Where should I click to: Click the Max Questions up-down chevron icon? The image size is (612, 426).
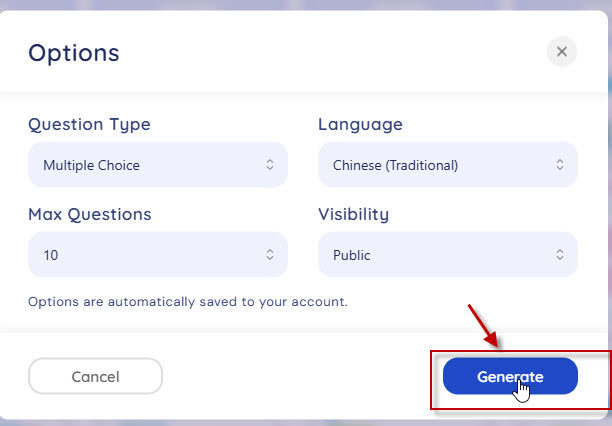[x=270, y=255]
